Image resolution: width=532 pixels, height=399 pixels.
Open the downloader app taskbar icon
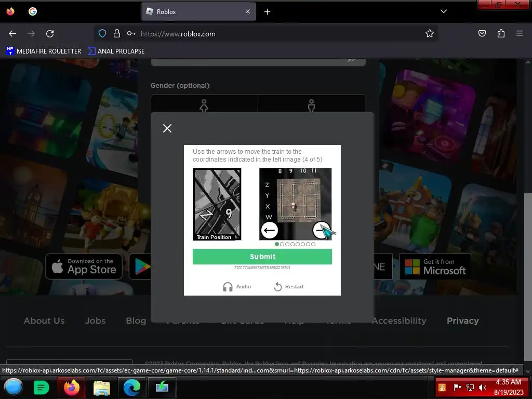(x=162, y=387)
